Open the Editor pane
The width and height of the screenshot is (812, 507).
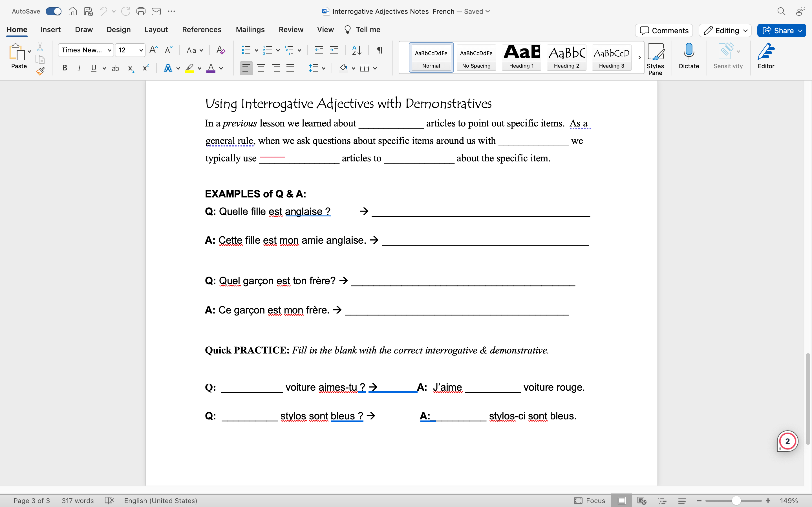766,56
